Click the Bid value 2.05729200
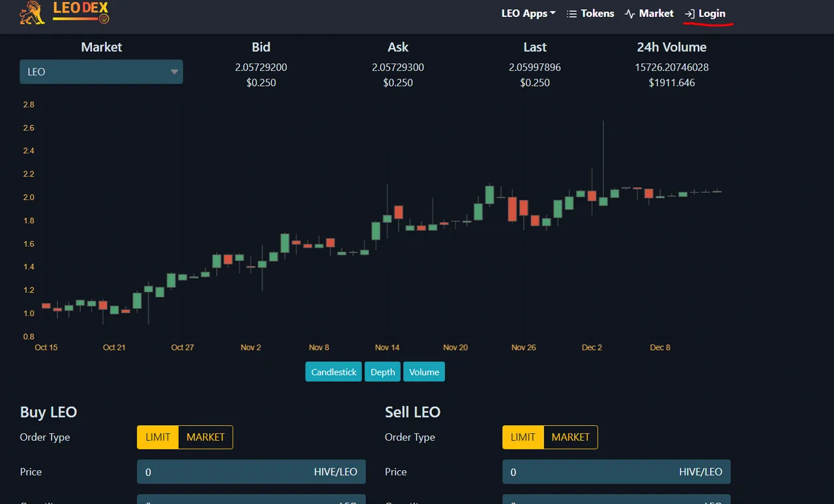Screen dimensions: 834x504 tap(261, 67)
